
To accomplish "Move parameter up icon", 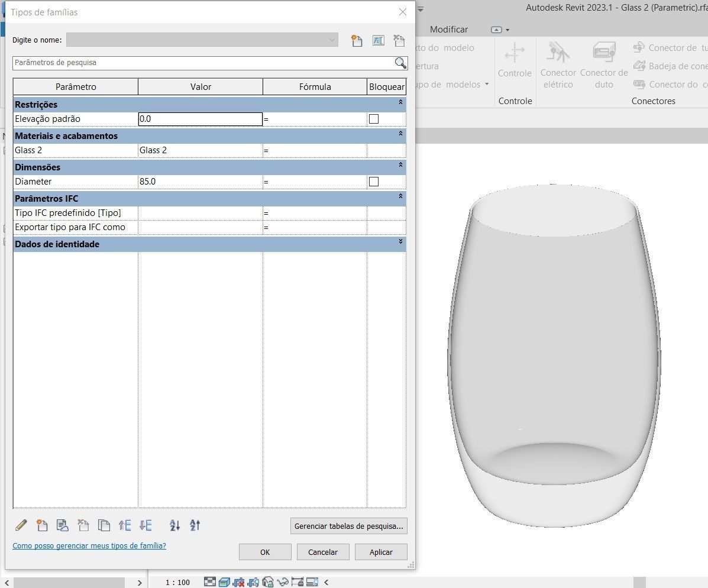I will tap(125, 525).
